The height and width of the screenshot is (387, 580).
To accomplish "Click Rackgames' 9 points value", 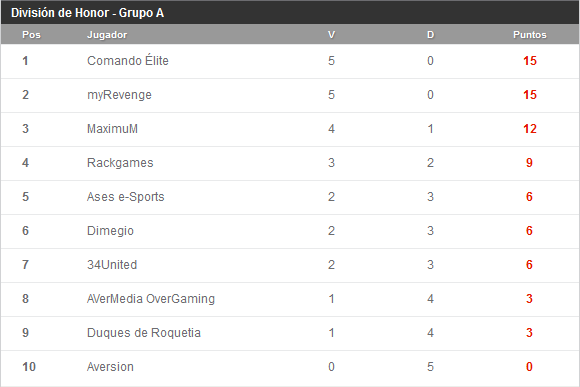I will click(x=529, y=163).
